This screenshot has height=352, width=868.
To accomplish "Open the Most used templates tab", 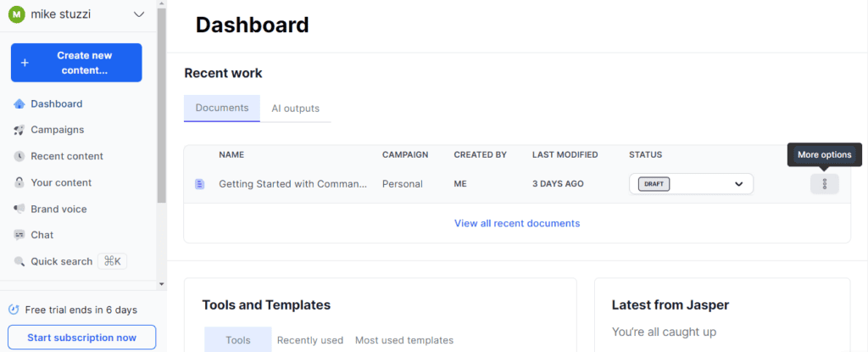I will tap(404, 340).
